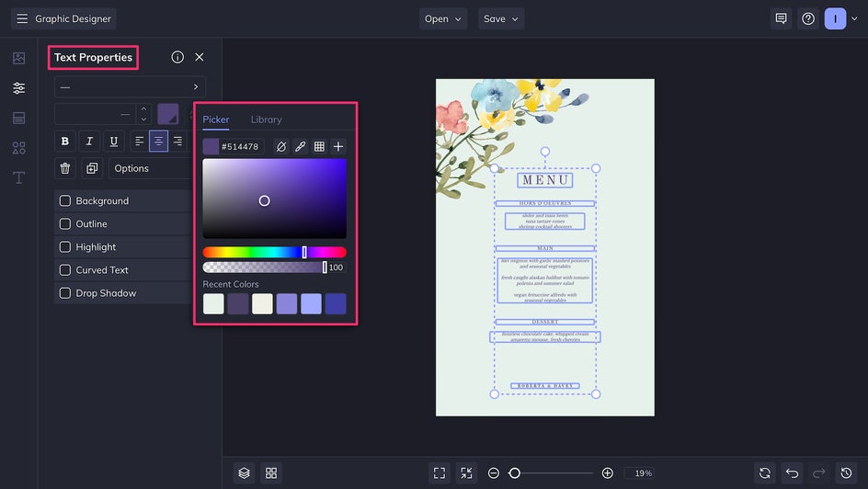Viewport: 868px width, 489px height.
Task: Add color with the plus icon
Action: coord(338,146)
